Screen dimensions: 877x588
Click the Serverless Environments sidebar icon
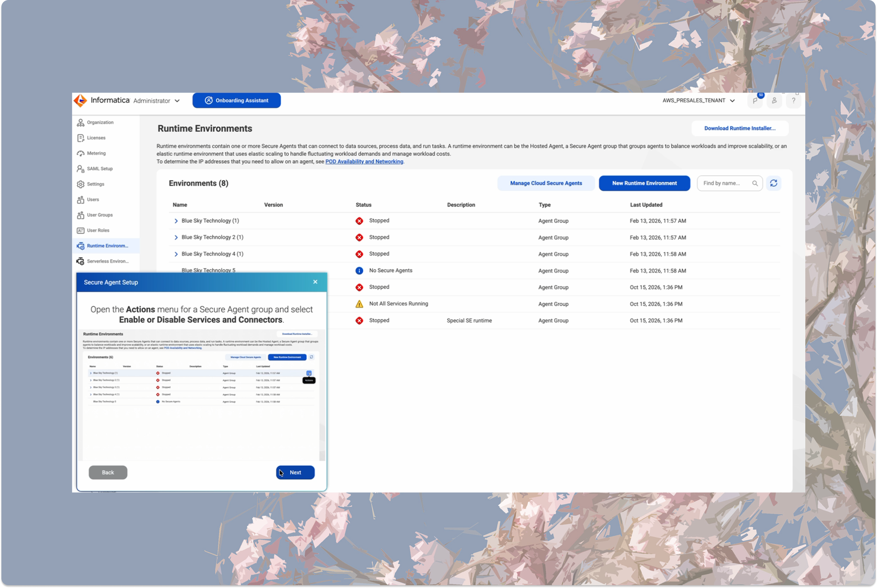click(x=80, y=261)
